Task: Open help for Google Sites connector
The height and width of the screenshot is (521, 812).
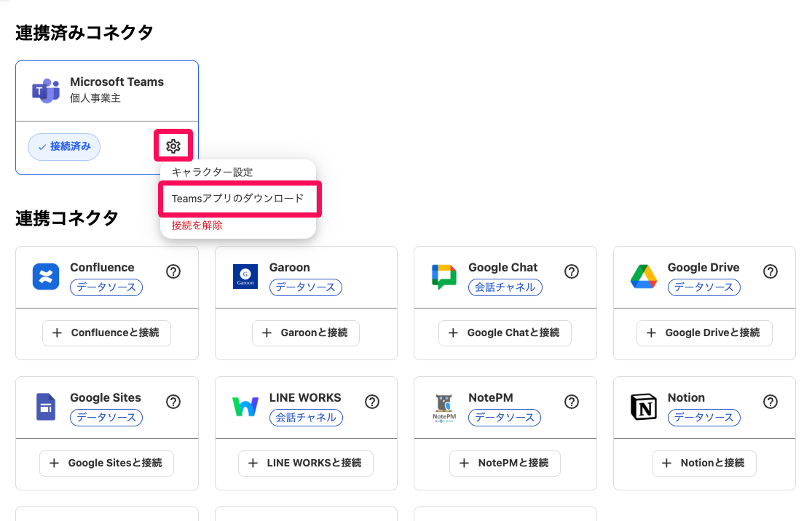Action: click(x=173, y=402)
